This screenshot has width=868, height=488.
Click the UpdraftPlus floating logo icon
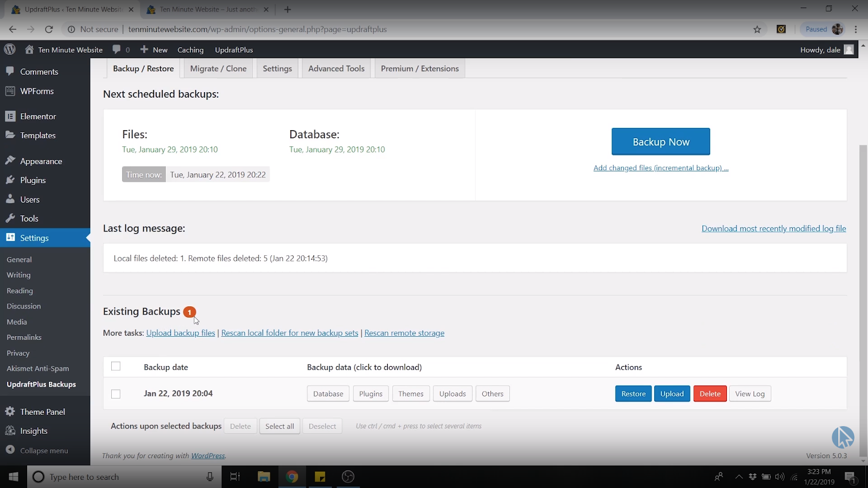[843, 437]
